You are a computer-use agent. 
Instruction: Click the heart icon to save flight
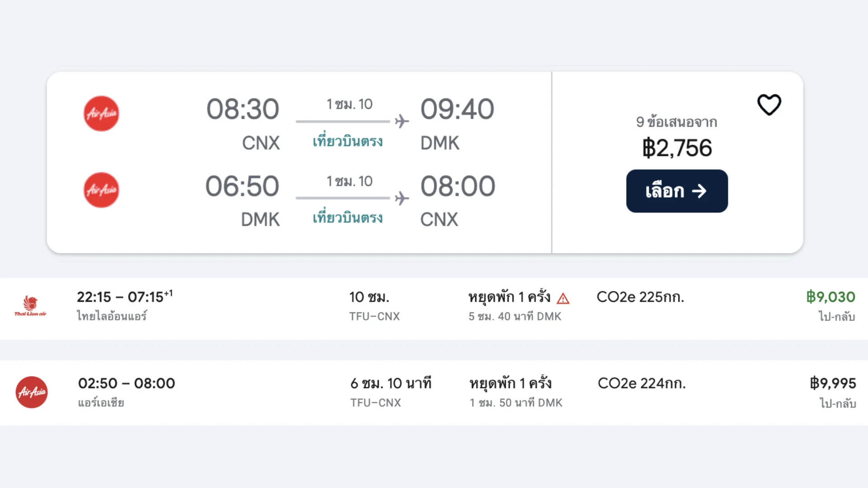coord(769,105)
